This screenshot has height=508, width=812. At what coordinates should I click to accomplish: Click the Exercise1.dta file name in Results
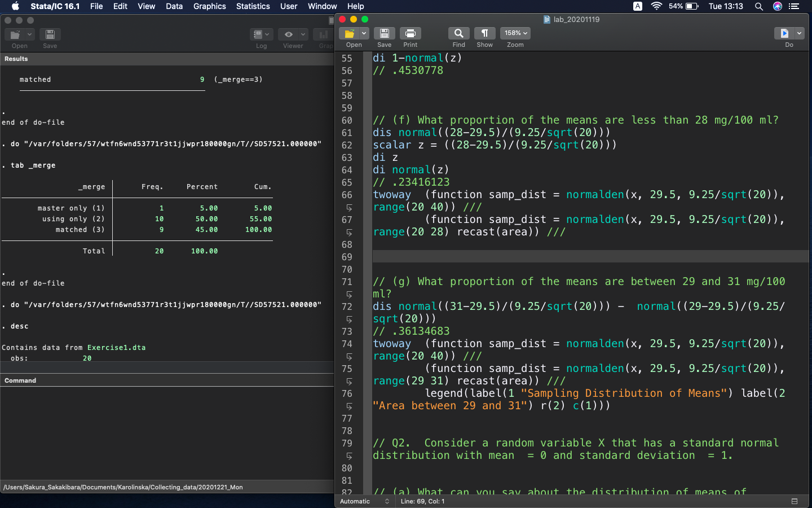coord(116,348)
